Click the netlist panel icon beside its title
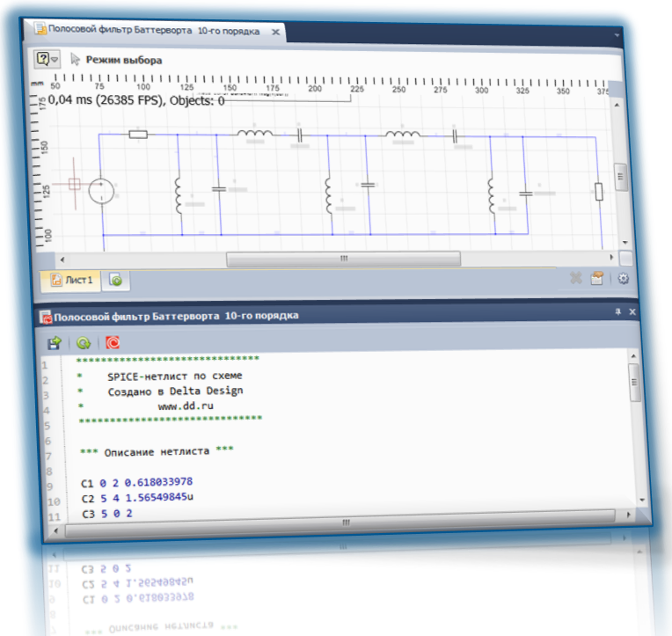This screenshot has height=636, width=672. click(46, 318)
